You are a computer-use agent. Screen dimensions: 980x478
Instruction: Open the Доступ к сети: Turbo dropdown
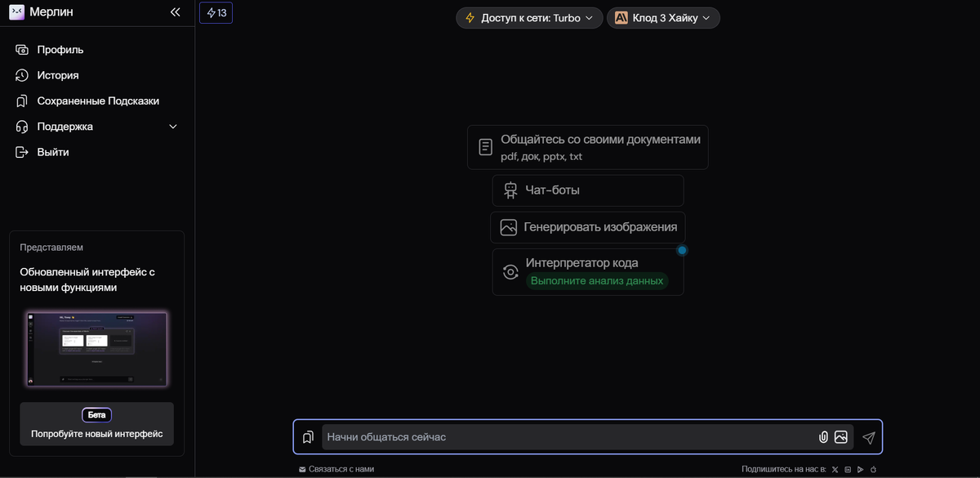(x=529, y=18)
